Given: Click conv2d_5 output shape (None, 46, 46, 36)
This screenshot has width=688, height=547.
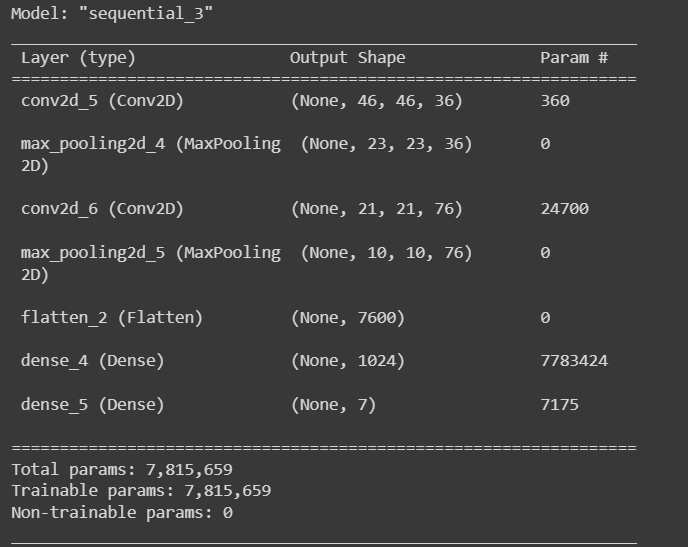Looking at the screenshot, I should [x=377, y=101].
